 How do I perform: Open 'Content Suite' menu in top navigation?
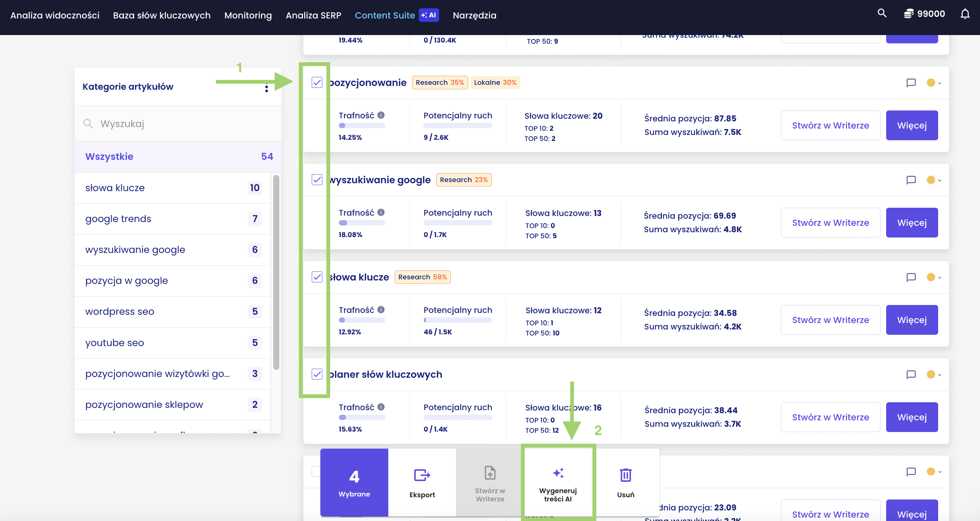(x=396, y=15)
